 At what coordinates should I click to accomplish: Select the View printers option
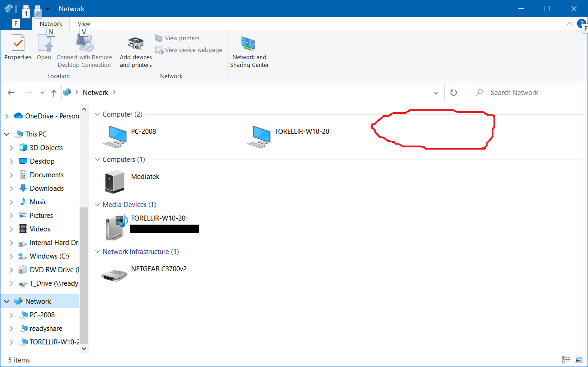pyautogui.click(x=180, y=38)
